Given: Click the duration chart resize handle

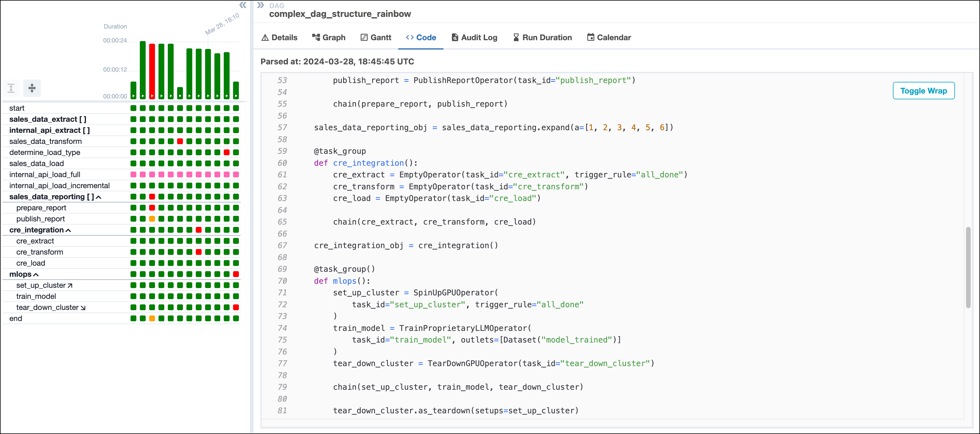Looking at the screenshot, I should [32, 87].
